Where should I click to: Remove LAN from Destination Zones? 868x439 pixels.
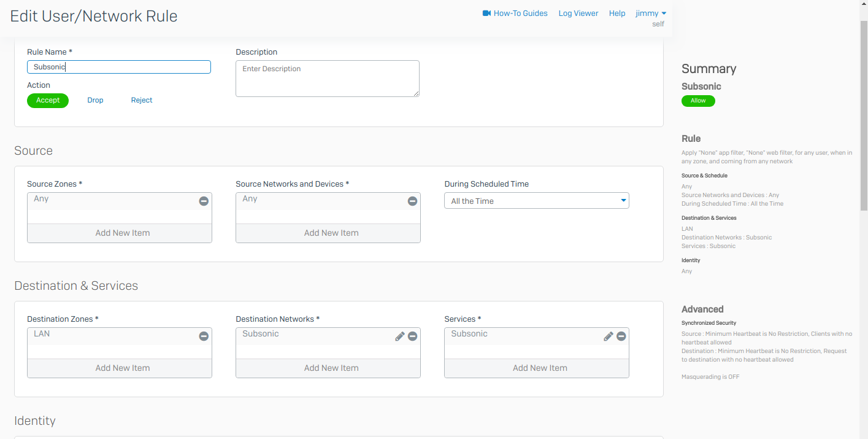pyautogui.click(x=204, y=336)
